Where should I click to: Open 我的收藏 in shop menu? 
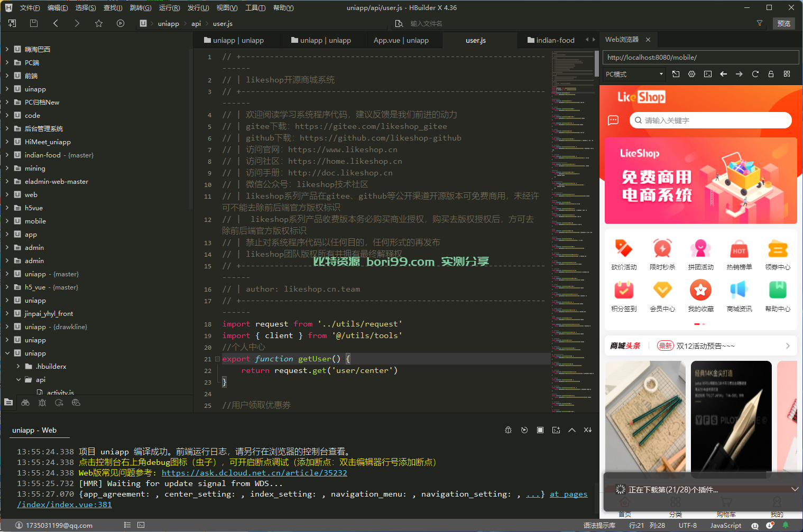click(x=701, y=296)
